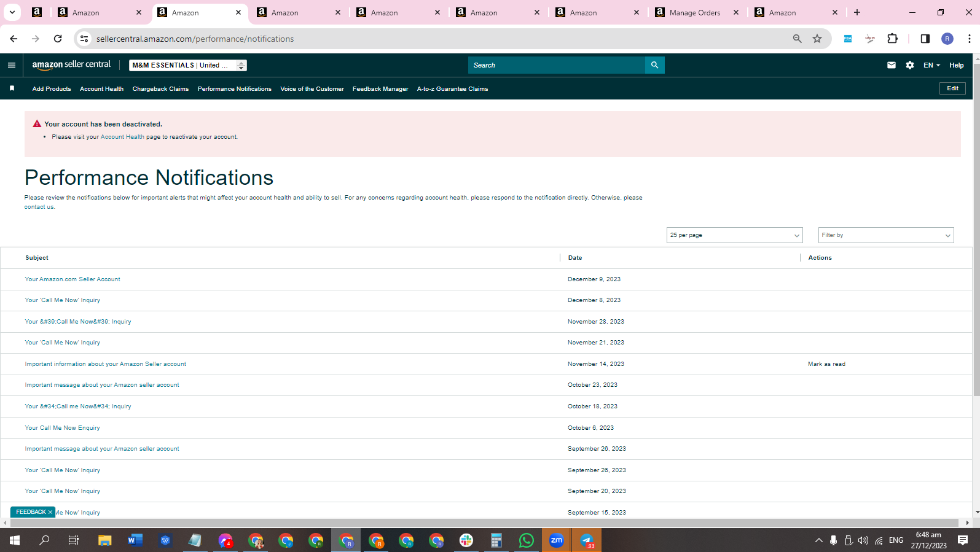Click the Seller Central search field
This screenshot has height=552, width=980.
point(557,65)
